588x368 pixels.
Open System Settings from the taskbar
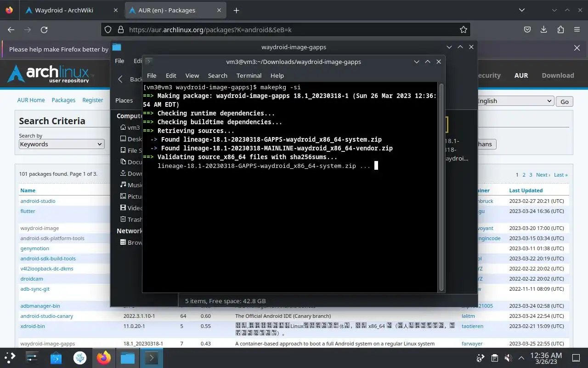pyautogui.click(x=32, y=357)
